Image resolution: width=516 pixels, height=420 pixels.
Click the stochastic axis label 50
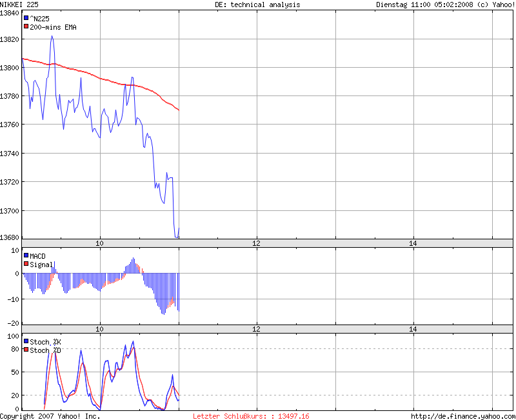pyautogui.click(x=15, y=372)
